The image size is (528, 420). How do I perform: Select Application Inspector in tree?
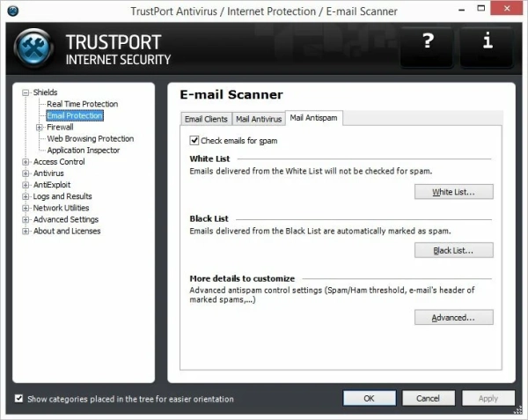(84, 151)
